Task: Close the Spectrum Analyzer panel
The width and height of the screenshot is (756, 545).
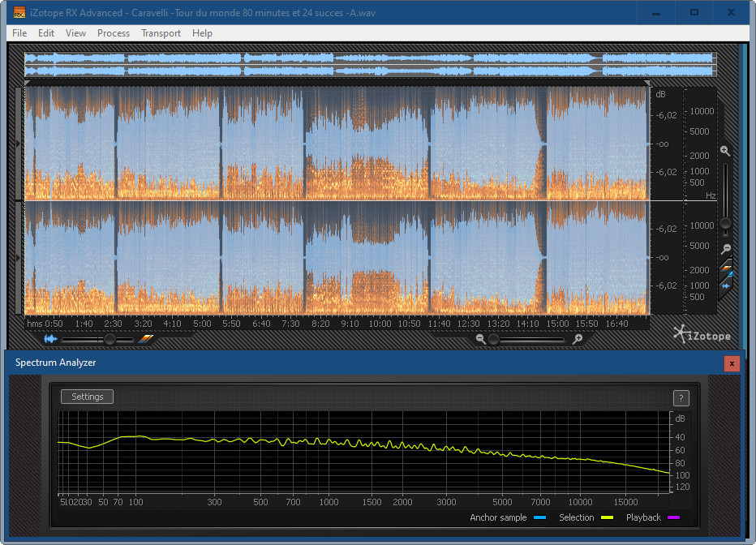Action: coord(732,363)
